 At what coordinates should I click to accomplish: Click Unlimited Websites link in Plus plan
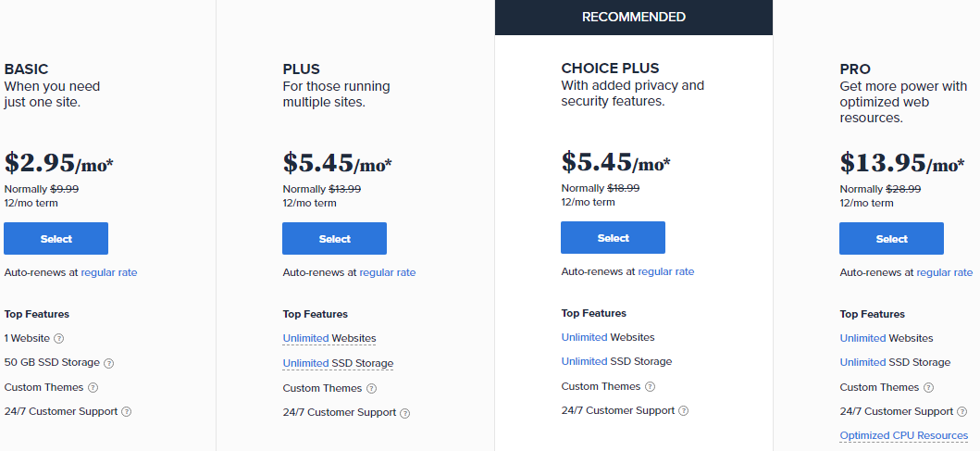pos(306,339)
